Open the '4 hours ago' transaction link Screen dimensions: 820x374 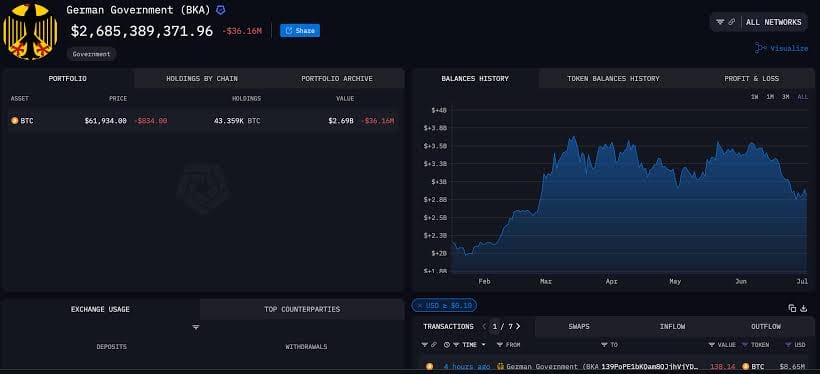(x=467, y=367)
